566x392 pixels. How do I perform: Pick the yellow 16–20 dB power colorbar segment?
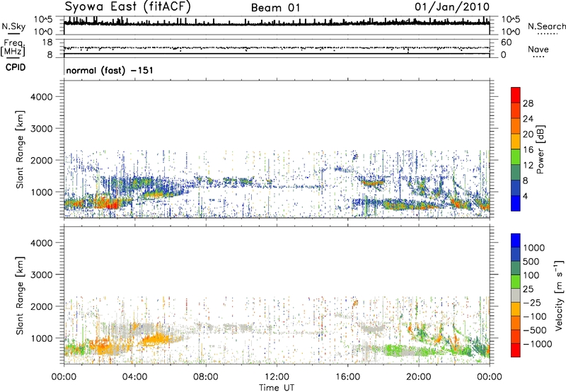[516, 142]
